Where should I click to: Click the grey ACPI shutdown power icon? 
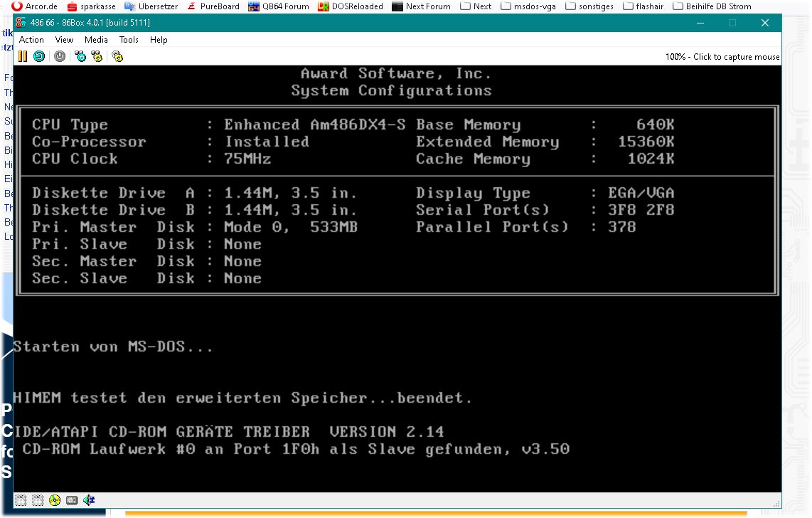point(60,56)
